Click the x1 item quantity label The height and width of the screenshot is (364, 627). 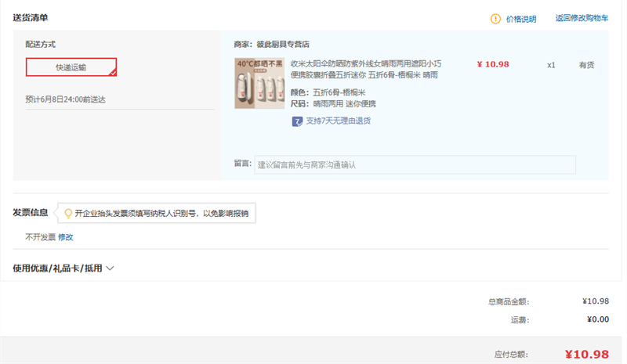[551, 65]
